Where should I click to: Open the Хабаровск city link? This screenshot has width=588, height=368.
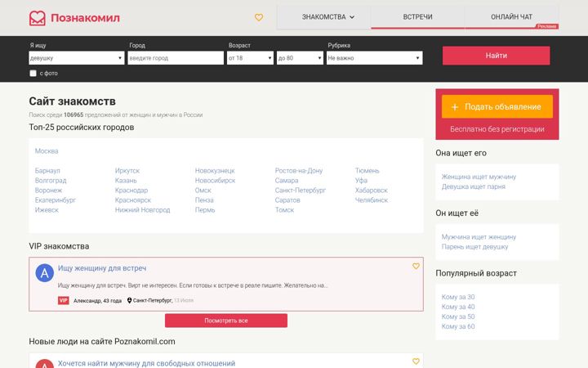372,190
